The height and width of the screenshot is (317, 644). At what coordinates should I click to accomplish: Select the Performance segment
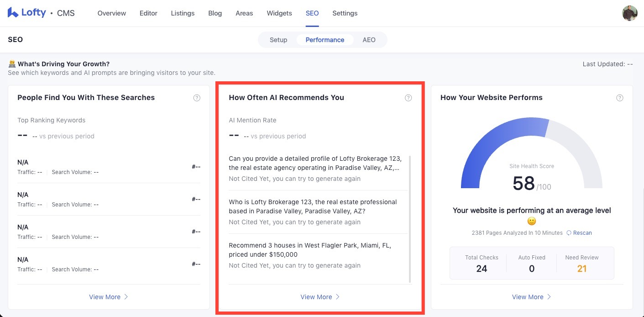325,40
